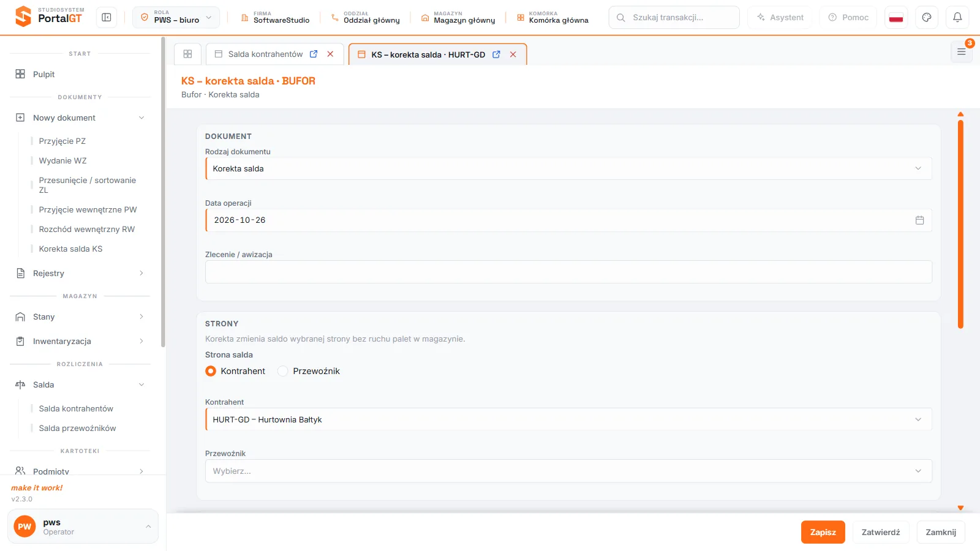Select the Przewoźnik radio button
The width and height of the screenshot is (980, 551).
click(x=283, y=371)
